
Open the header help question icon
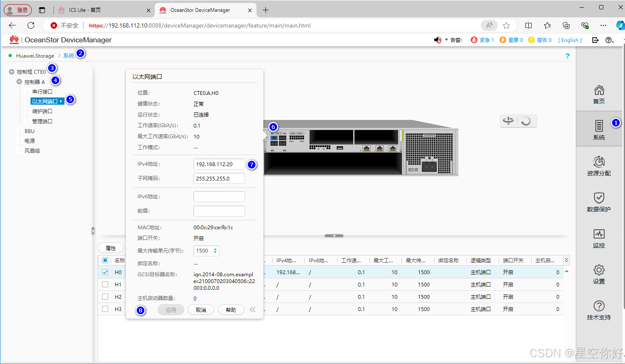pos(609,40)
